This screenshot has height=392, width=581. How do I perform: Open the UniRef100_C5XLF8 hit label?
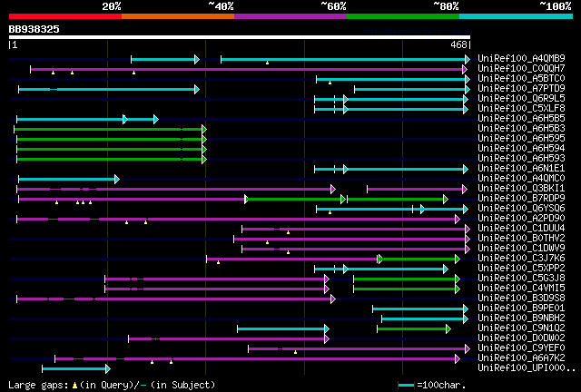click(521, 108)
